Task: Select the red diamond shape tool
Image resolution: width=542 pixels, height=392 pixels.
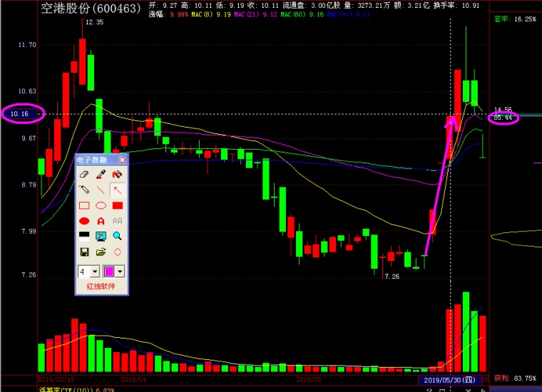Action: tap(118, 252)
